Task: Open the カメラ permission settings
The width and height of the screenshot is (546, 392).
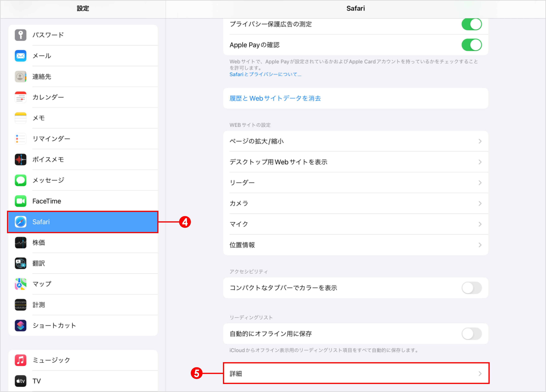Action: 356,203
